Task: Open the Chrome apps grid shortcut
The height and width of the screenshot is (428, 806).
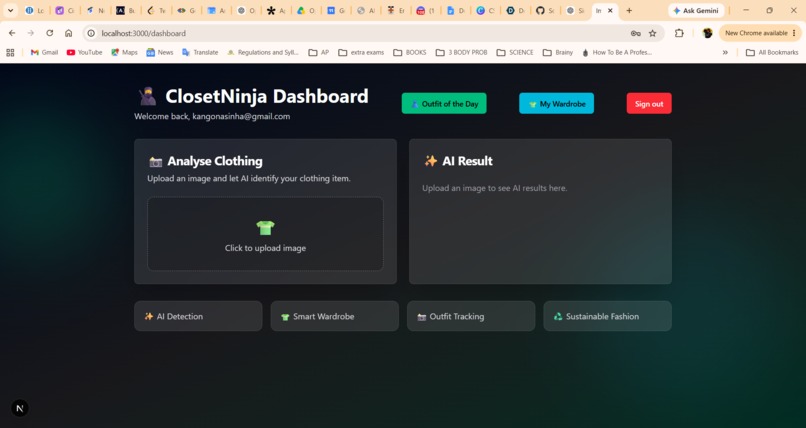Action: click(x=10, y=52)
